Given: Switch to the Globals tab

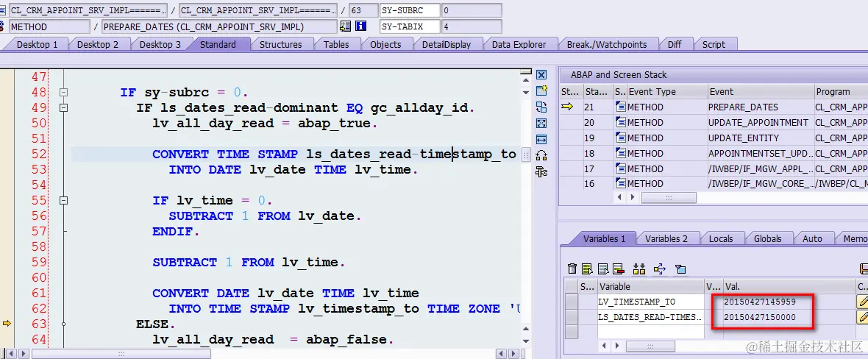Looking at the screenshot, I should click(768, 239).
